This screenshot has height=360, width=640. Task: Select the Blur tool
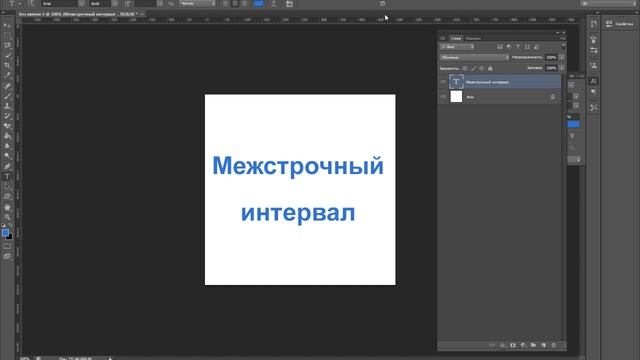click(x=7, y=146)
